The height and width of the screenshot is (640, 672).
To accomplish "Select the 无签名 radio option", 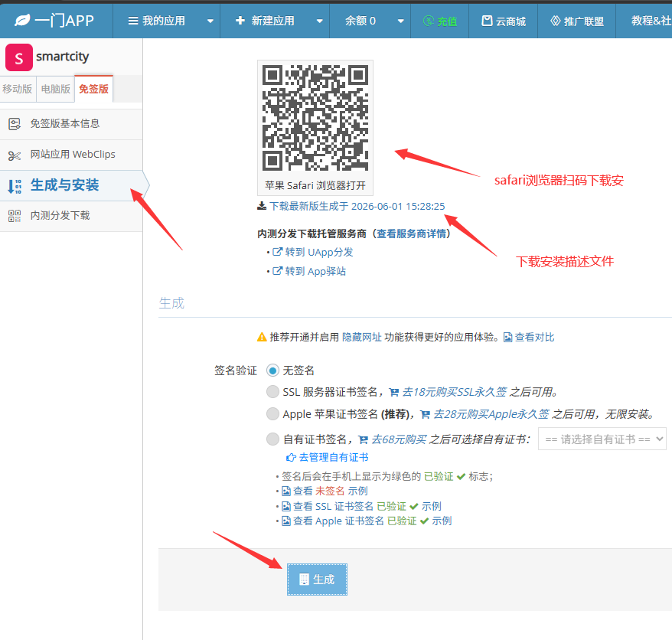I will 272,371.
